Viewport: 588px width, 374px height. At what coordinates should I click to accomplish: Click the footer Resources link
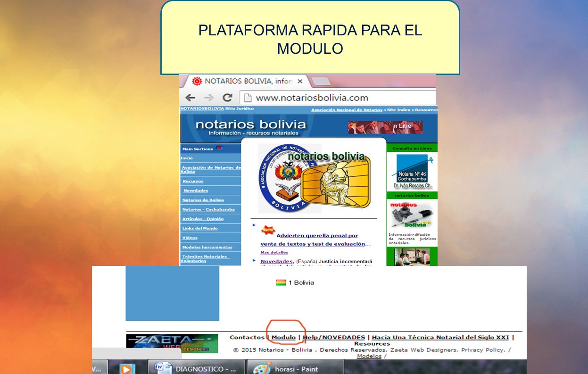[x=372, y=344]
